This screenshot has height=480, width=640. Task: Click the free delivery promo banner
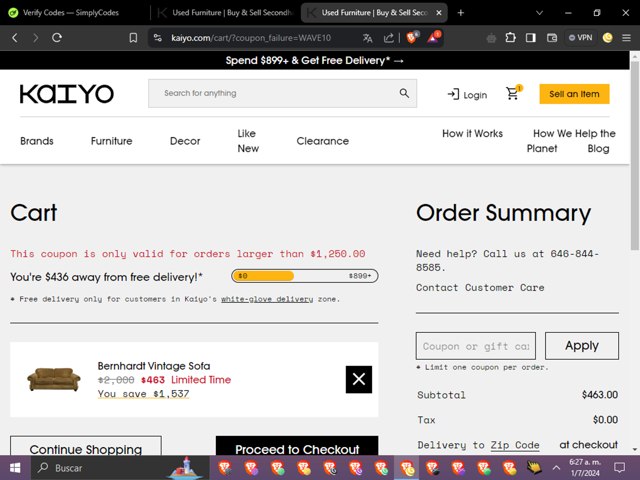pyautogui.click(x=315, y=60)
